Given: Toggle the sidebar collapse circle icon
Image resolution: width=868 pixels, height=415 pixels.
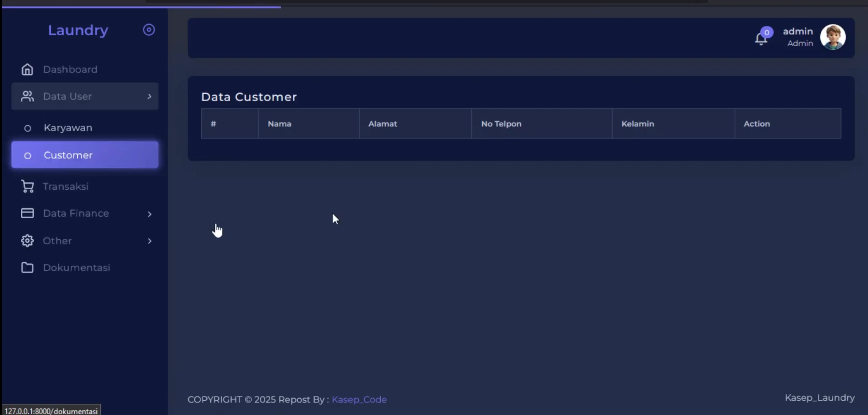Looking at the screenshot, I should click(149, 30).
